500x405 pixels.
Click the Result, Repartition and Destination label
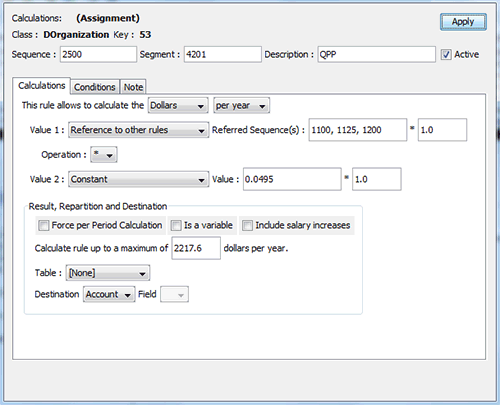tap(98, 206)
